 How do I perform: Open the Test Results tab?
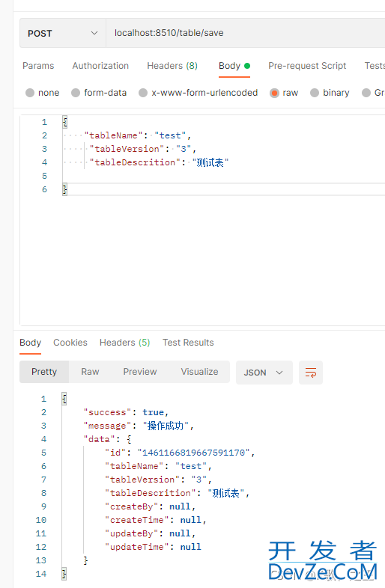188,343
